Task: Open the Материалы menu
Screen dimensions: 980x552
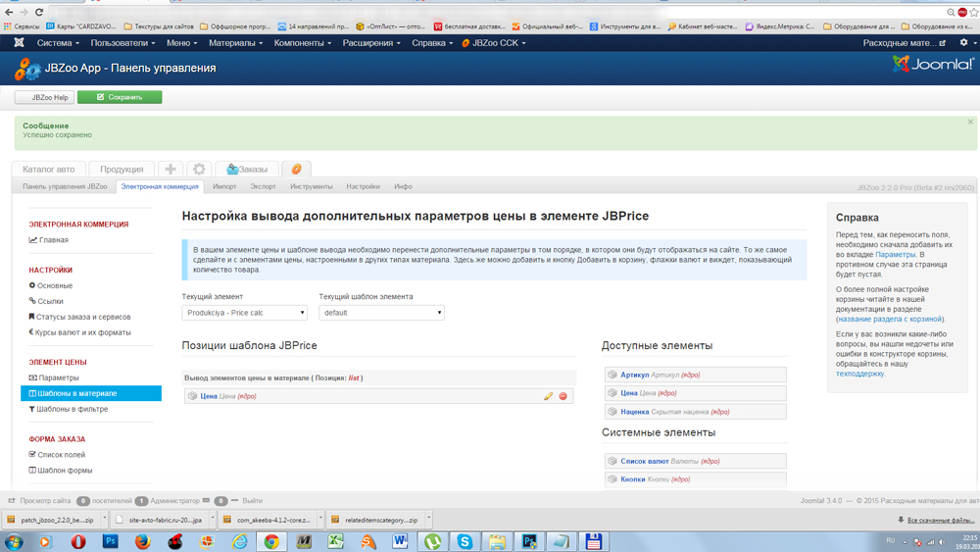Action: click(235, 42)
